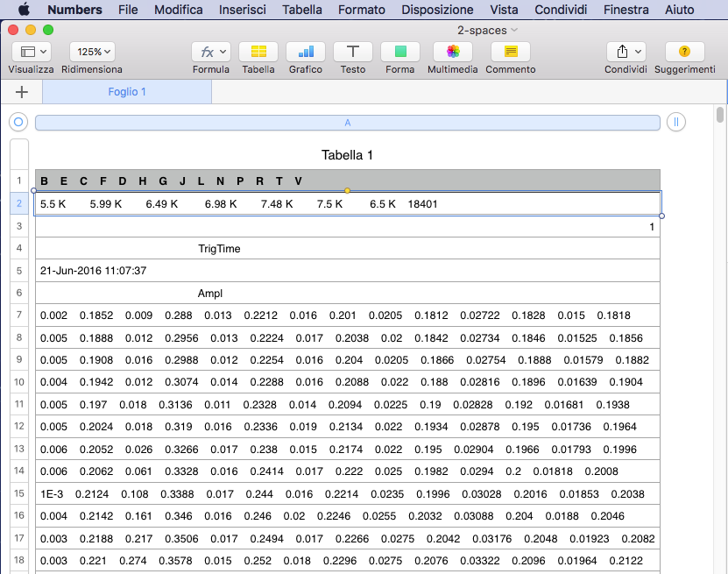Switch to the Foglio 1 tab

(x=127, y=92)
